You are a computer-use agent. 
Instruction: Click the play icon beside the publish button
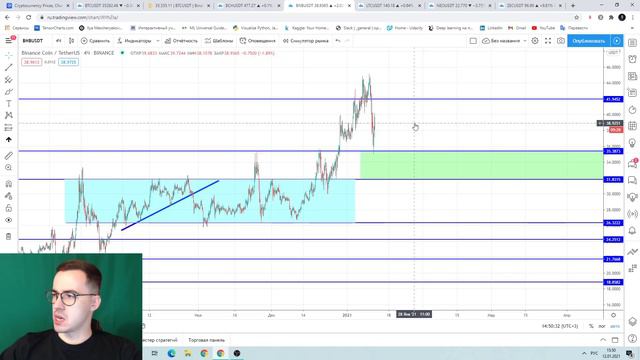point(617,41)
